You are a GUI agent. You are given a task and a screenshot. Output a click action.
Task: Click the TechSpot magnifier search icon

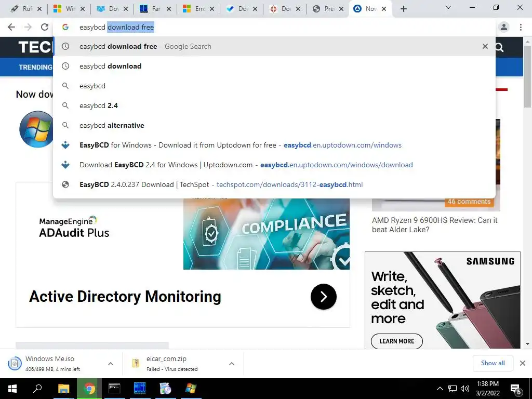pyautogui.click(x=499, y=47)
